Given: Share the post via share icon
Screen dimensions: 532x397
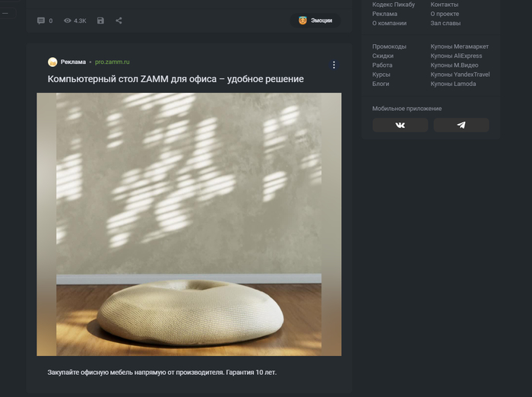Looking at the screenshot, I should (x=119, y=21).
